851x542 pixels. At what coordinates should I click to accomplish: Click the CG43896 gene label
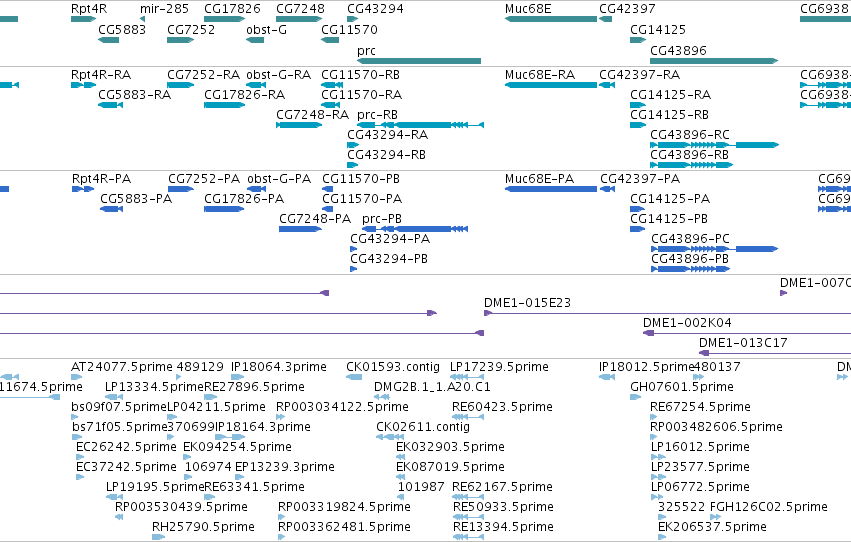(x=678, y=50)
